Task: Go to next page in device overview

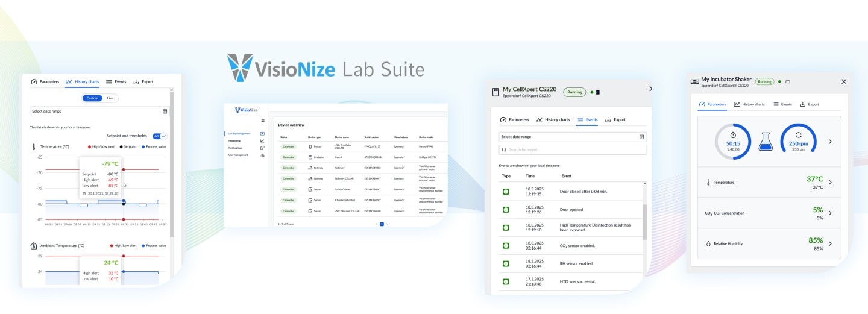Action: (x=387, y=224)
